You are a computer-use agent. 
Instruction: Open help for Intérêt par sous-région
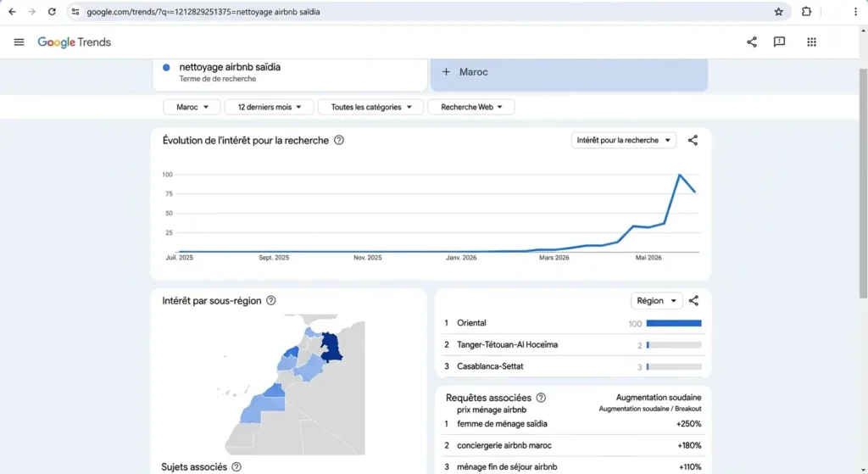[x=270, y=301]
